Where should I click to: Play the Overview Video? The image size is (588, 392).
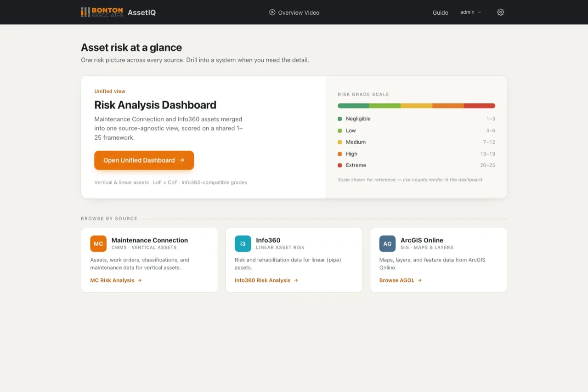(x=294, y=12)
